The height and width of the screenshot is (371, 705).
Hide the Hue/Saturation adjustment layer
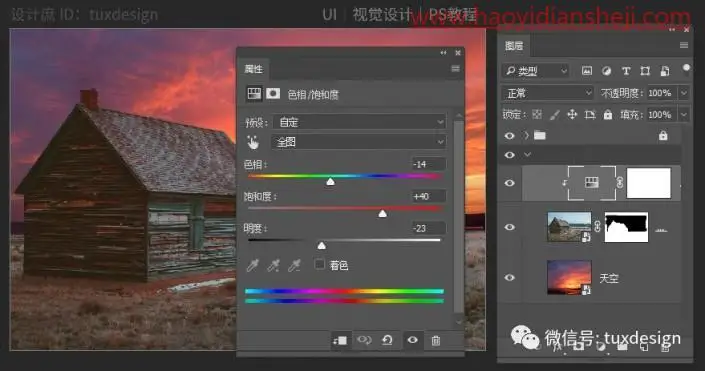coord(509,183)
